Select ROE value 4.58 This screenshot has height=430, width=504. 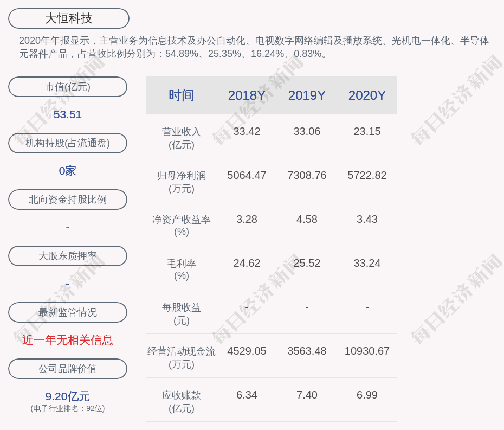point(307,220)
